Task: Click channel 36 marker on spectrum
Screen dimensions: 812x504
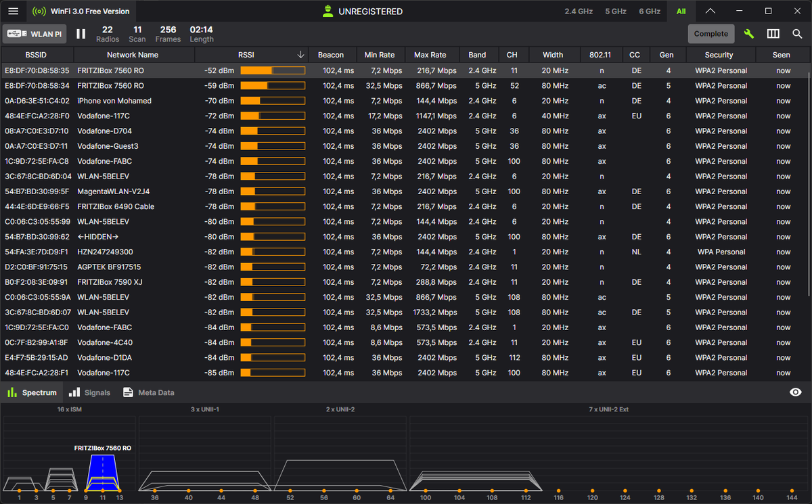Action: [x=155, y=490]
